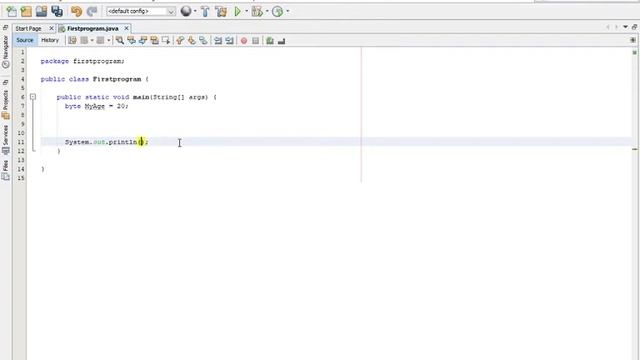The width and height of the screenshot is (640, 360).
Task: Click the System.out.println line
Action: [107, 142]
